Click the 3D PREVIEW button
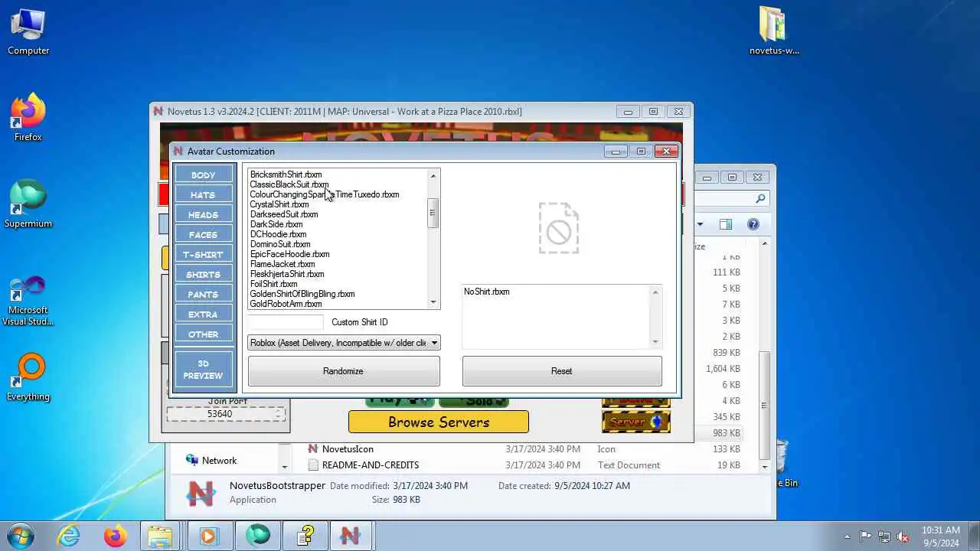The height and width of the screenshot is (551, 980). (203, 370)
